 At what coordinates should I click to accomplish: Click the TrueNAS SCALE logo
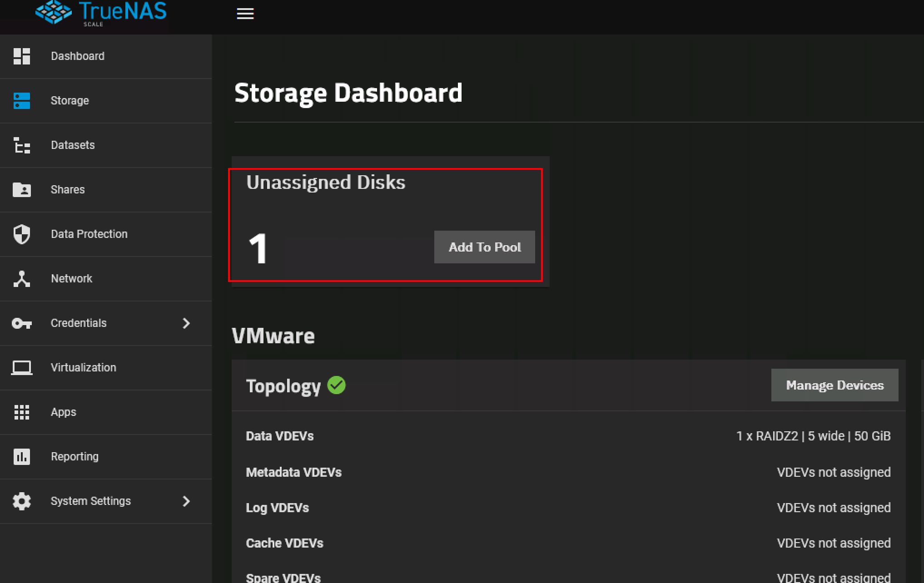click(101, 13)
